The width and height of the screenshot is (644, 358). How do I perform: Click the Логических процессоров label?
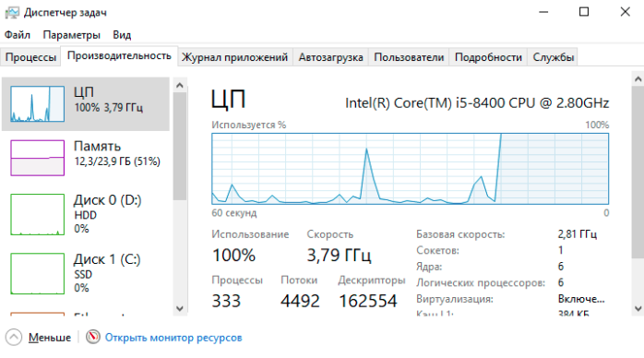pyautogui.click(x=481, y=282)
